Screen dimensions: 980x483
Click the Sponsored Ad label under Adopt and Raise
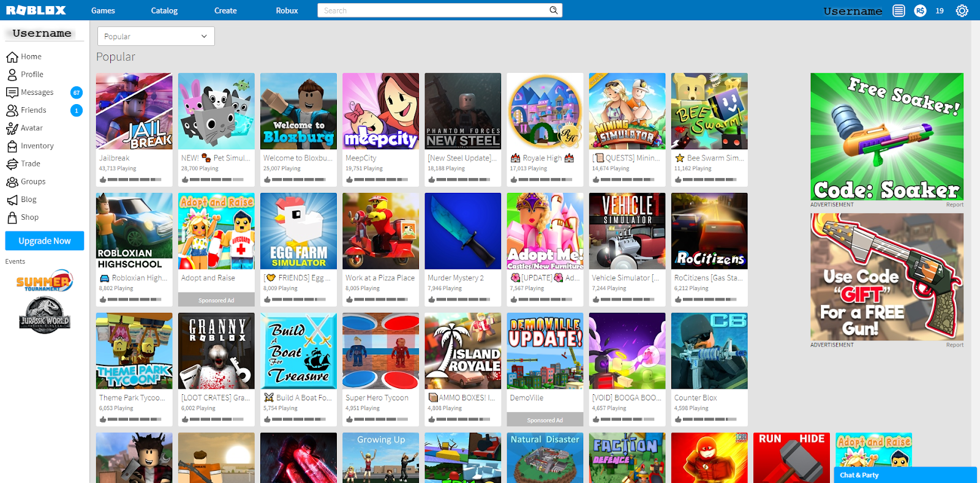click(x=216, y=300)
